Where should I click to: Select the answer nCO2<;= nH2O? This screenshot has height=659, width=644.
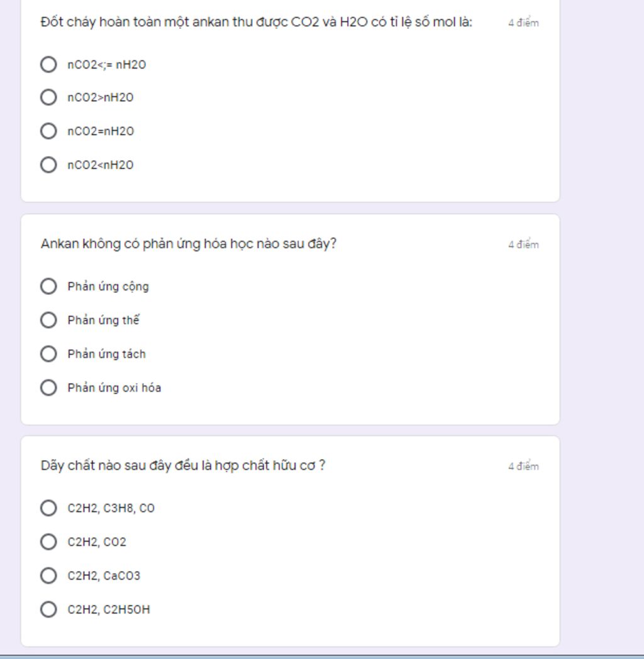49,64
